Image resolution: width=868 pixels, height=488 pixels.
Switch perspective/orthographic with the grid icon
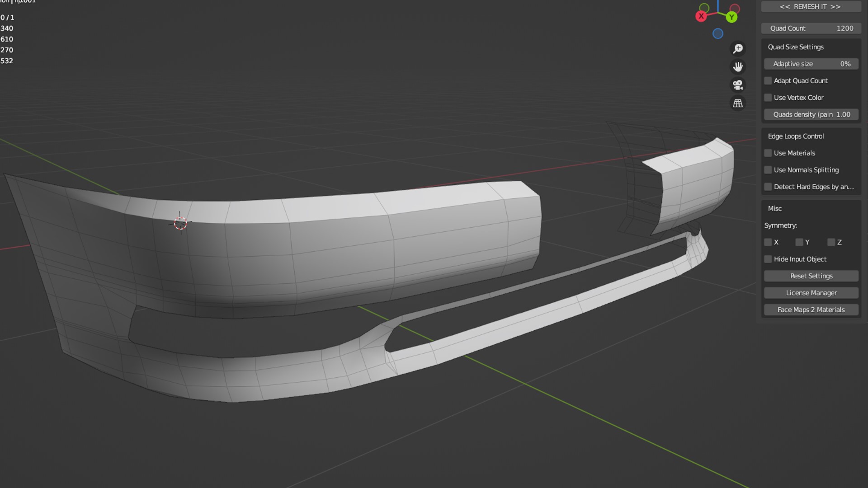click(738, 103)
